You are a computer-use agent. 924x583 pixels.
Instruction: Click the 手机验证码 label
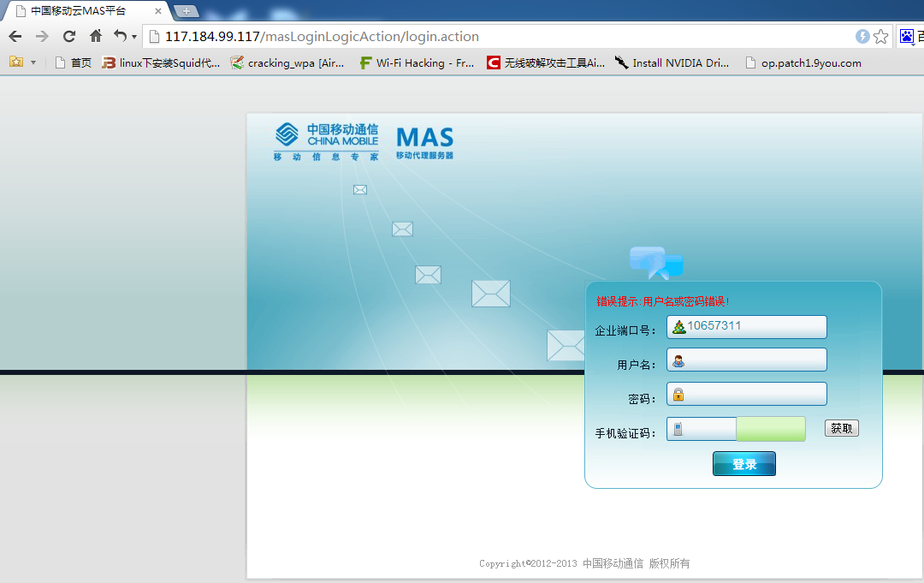point(625,433)
